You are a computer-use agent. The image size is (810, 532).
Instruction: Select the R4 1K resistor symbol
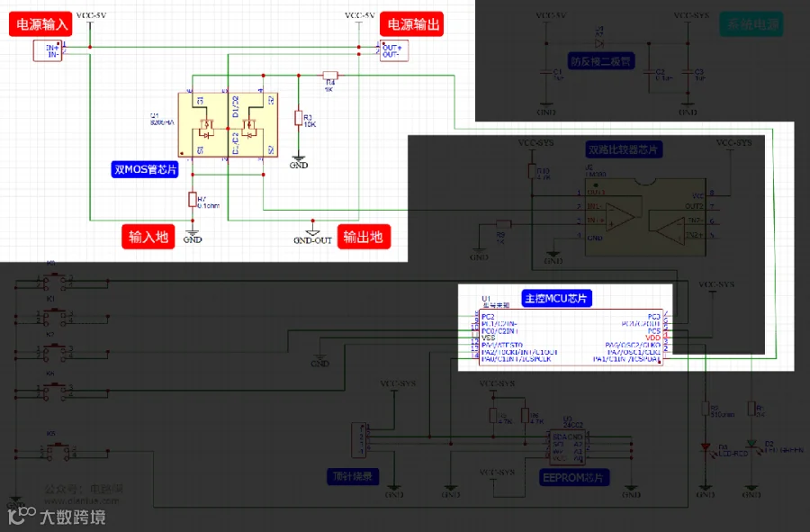point(330,76)
